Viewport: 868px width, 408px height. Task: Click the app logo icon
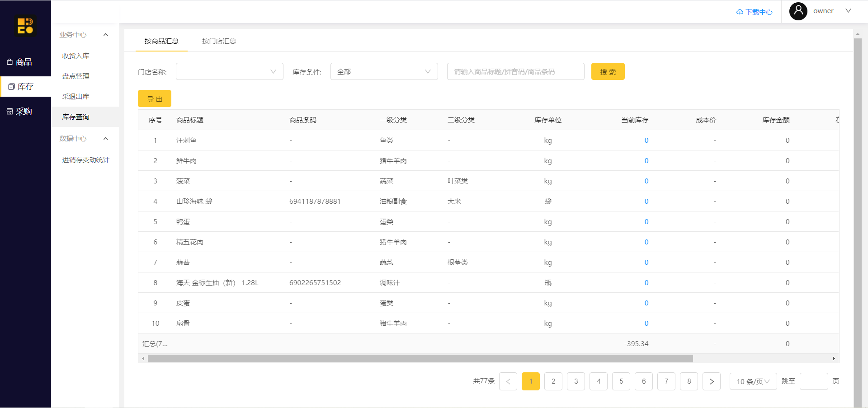tap(25, 25)
